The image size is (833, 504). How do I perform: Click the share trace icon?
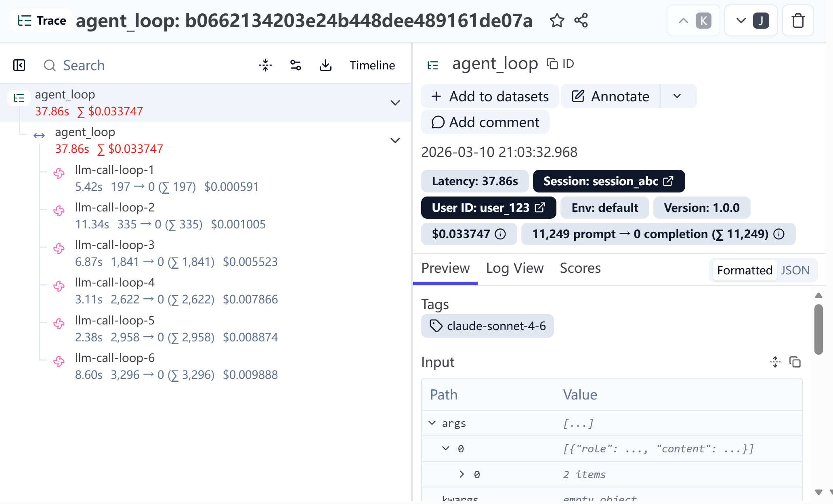point(581,21)
